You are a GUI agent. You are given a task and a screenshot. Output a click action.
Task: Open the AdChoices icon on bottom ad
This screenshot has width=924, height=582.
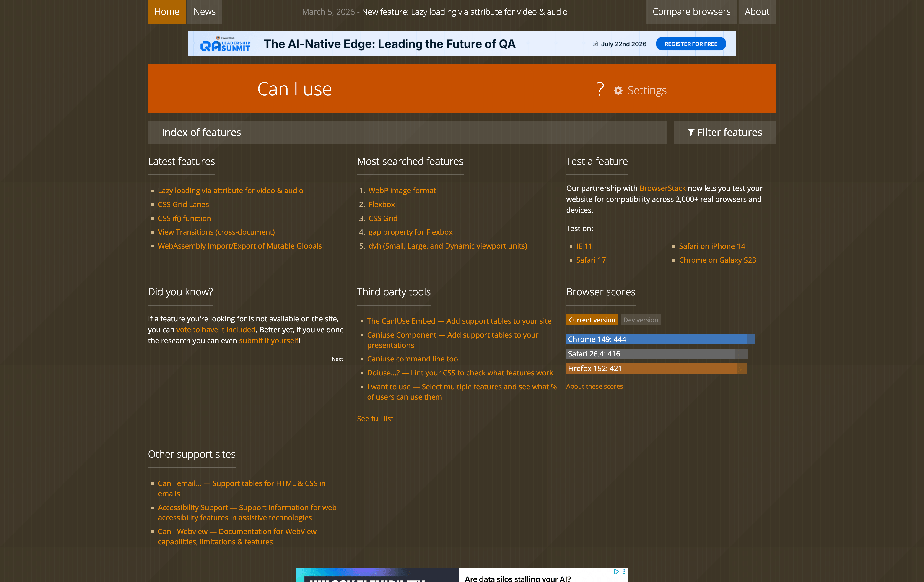[x=617, y=572]
